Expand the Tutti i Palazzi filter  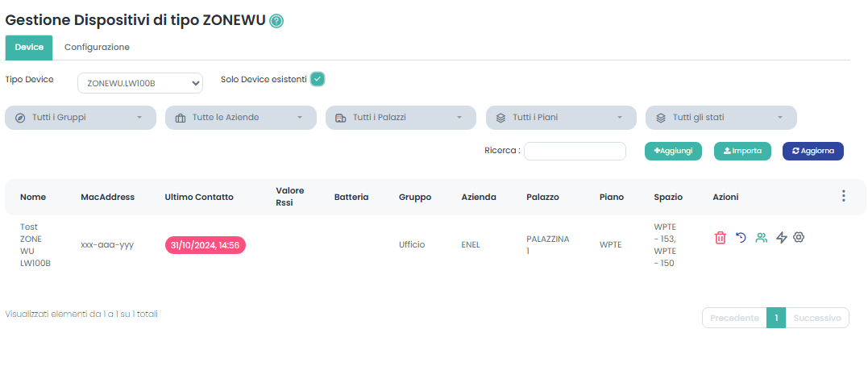pyautogui.click(x=401, y=118)
